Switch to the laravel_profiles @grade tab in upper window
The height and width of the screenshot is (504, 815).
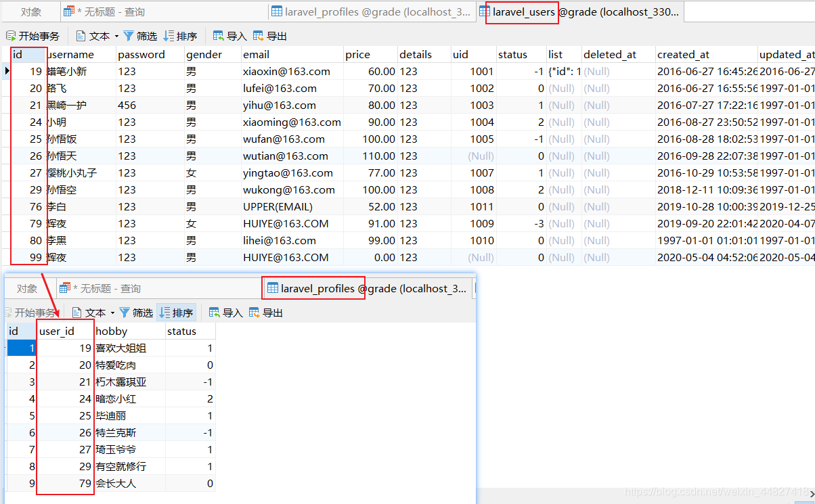point(372,12)
